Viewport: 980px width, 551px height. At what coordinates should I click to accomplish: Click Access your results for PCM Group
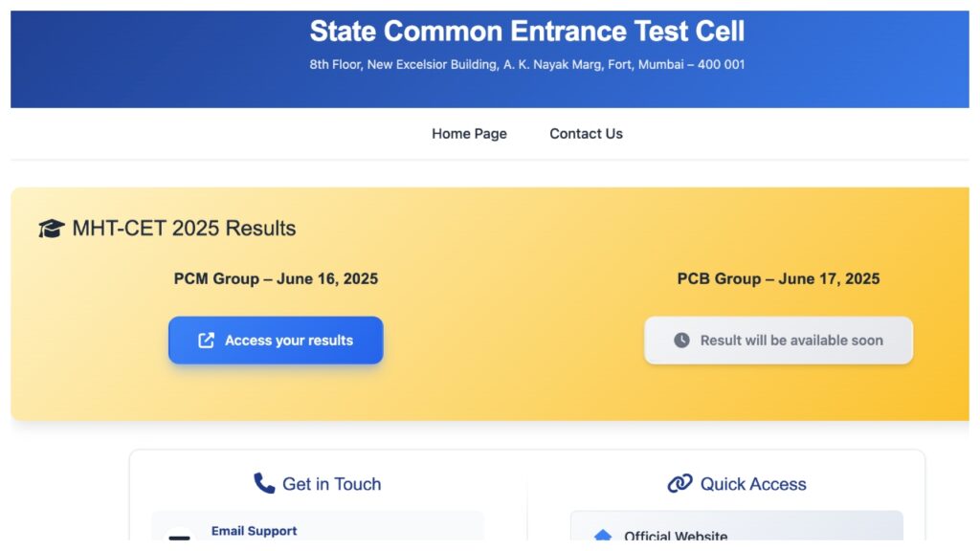[x=276, y=340]
